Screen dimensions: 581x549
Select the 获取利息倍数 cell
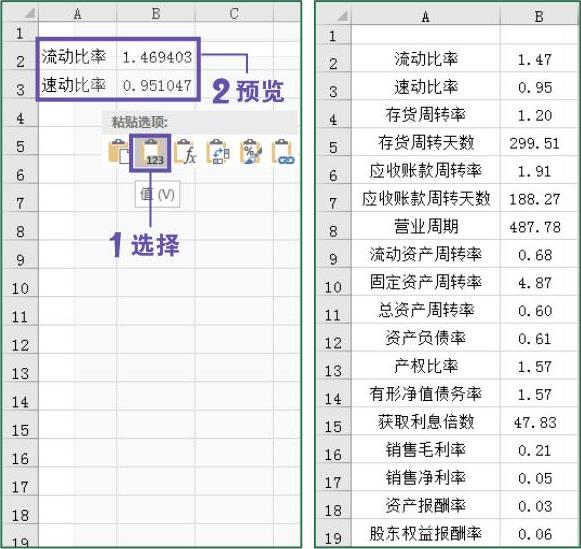point(426,422)
